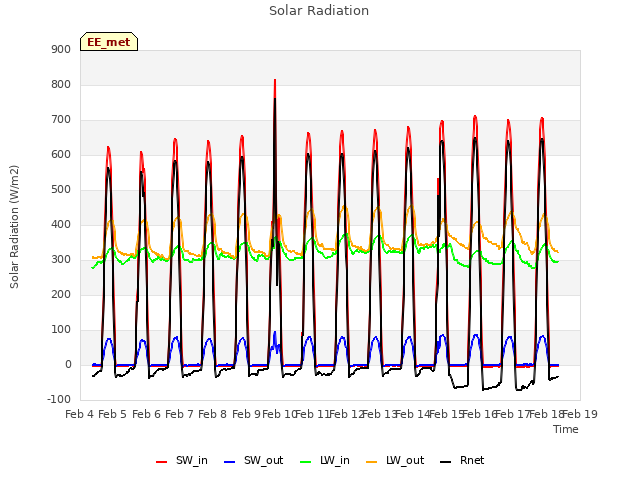Click the Feb 6 x-axis tick label
The height and width of the screenshot is (480, 640).
(147, 414)
